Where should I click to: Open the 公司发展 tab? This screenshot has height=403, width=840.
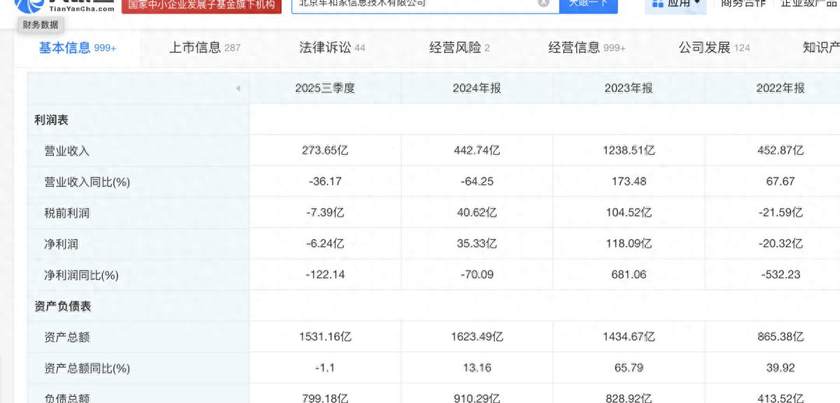[714, 47]
